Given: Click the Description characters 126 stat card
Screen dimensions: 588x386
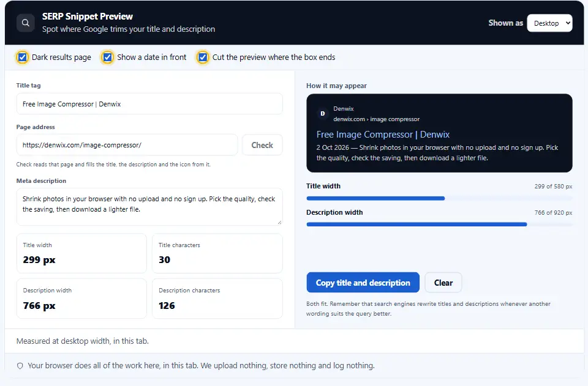Looking at the screenshot, I should point(217,299).
